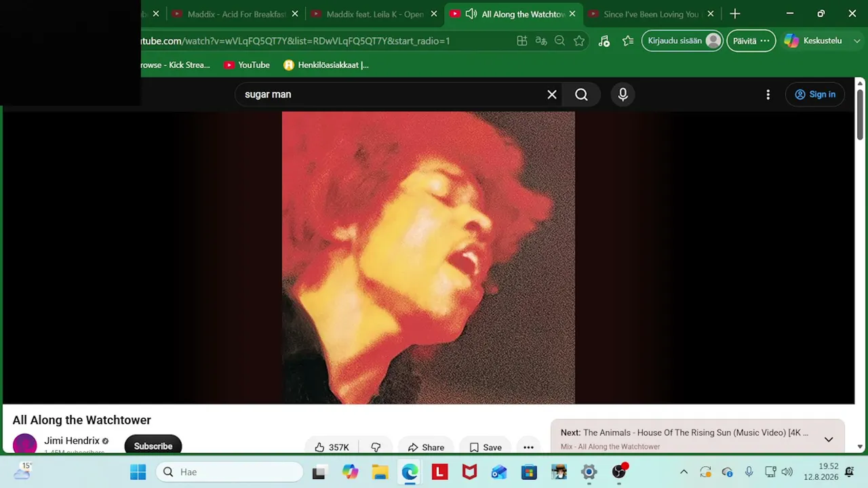Close the Maddix - Acid For Breakfast tab
The image size is (868, 488).
(x=295, y=14)
